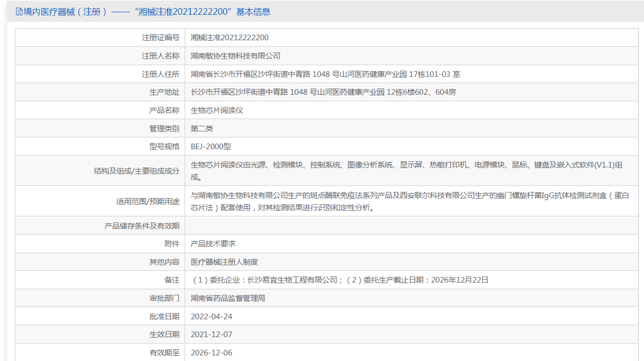Image resolution: width=644 pixels, height=361 pixels.
Task: Open the 产品技术要求 attachment
Action: pos(213,244)
